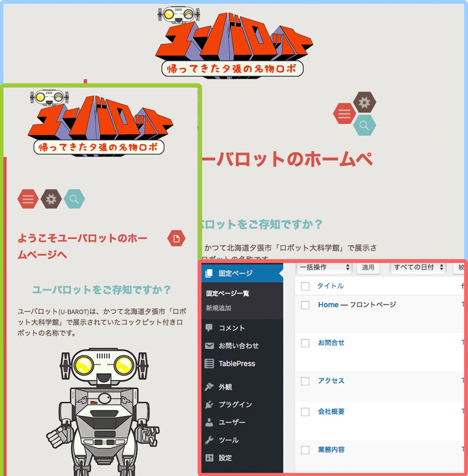Screen dimensions: 468x476
Task: Check the box for アクセス page
Action: (x=305, y=381)
